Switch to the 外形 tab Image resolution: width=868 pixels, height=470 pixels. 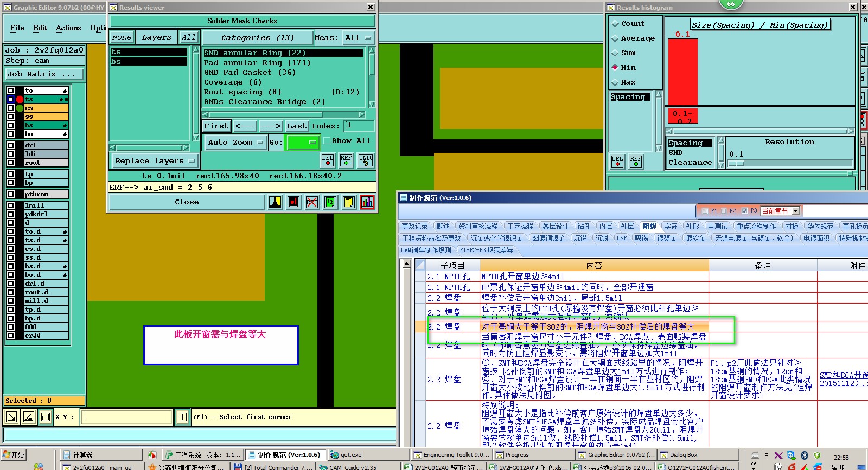coord(692,226)
